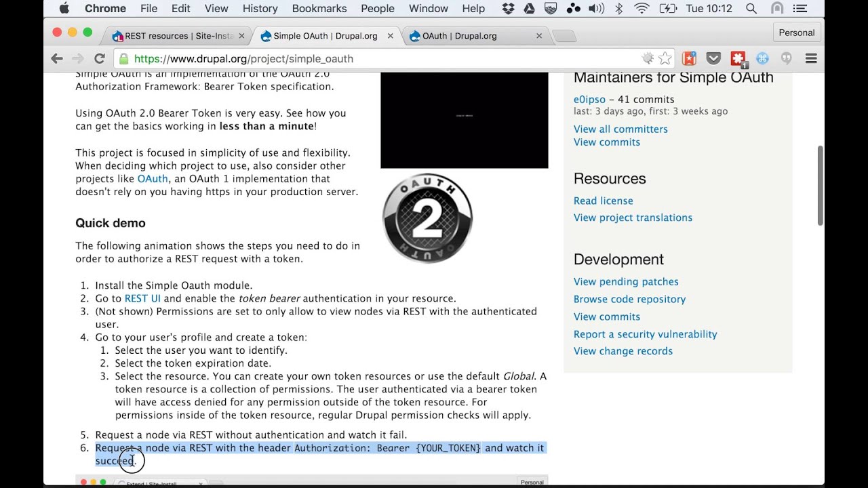The width and height of the screenshot is (868, 488).
Task: Open Spotlight search
Action: [x=751, y=8]
